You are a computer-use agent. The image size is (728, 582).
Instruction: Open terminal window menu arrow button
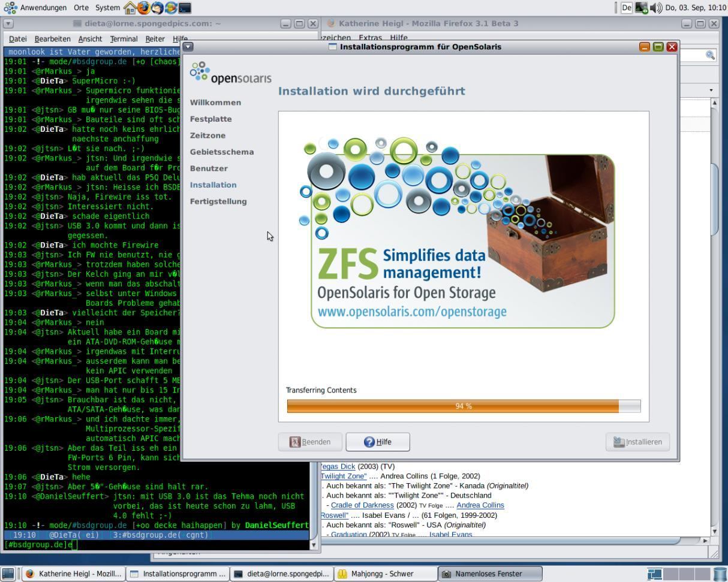pos(8,24)
